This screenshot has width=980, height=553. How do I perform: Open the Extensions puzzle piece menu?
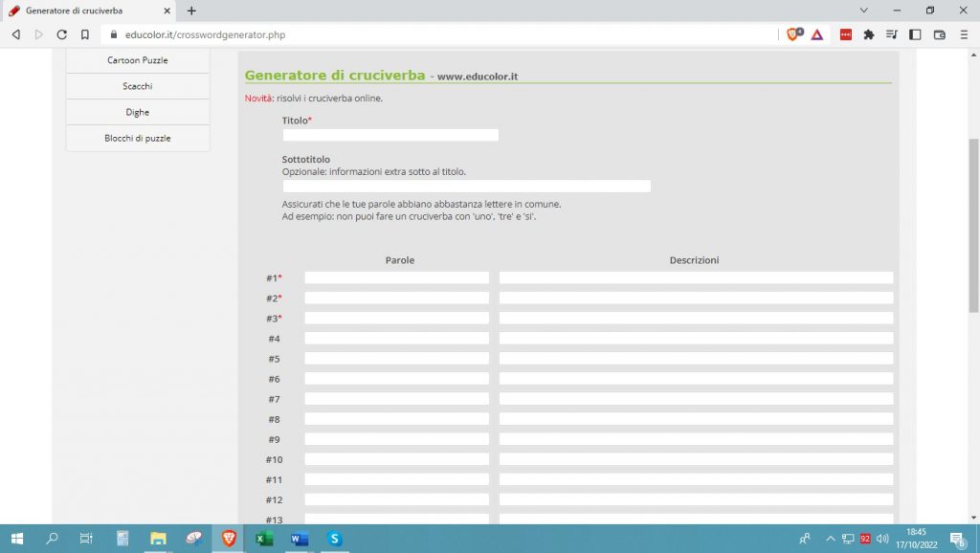(869, 34)
